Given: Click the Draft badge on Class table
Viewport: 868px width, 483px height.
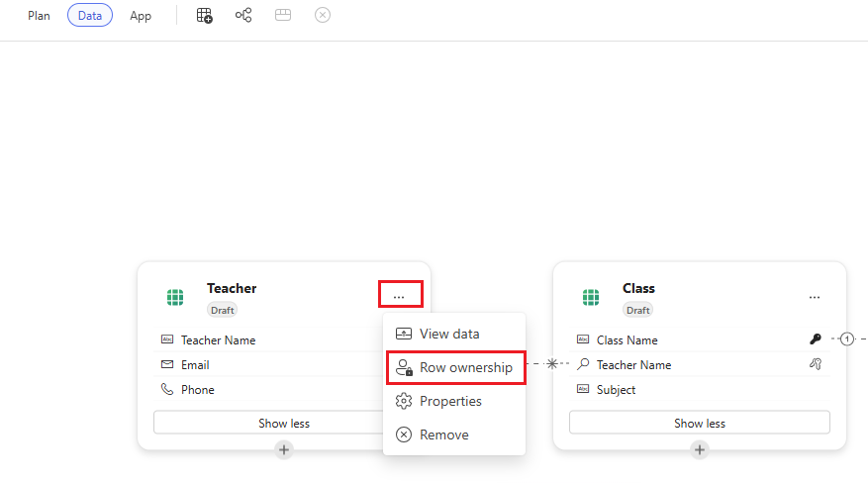Looking at the screenshot, I should click(x=637, y=310).
